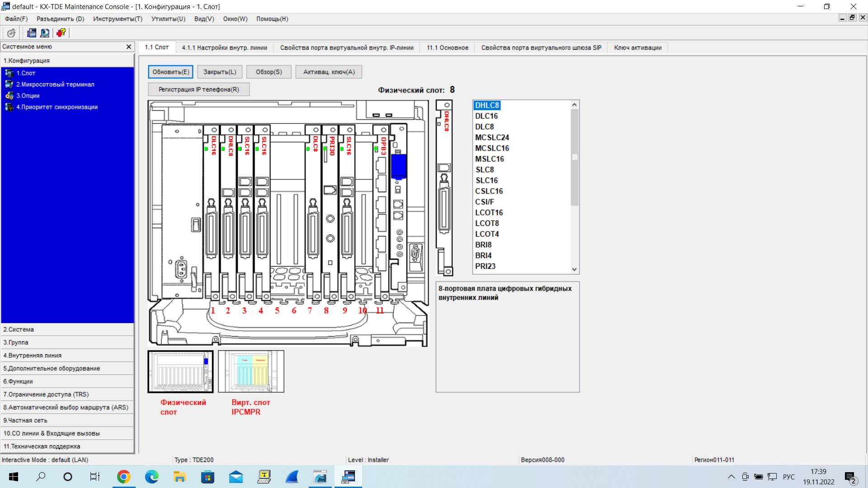Open the Файл(F) menu

coord(16,19)
